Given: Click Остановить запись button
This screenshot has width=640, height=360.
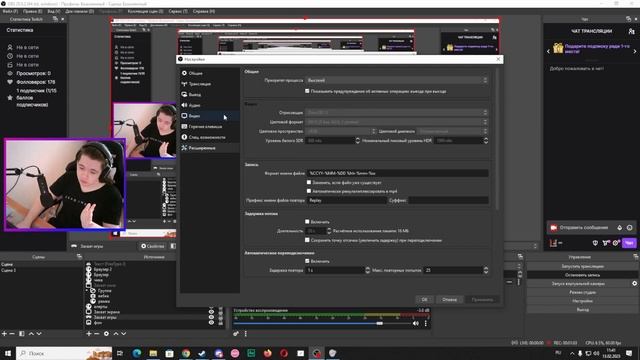Looking at the screenshot, I should pos(582,275).
